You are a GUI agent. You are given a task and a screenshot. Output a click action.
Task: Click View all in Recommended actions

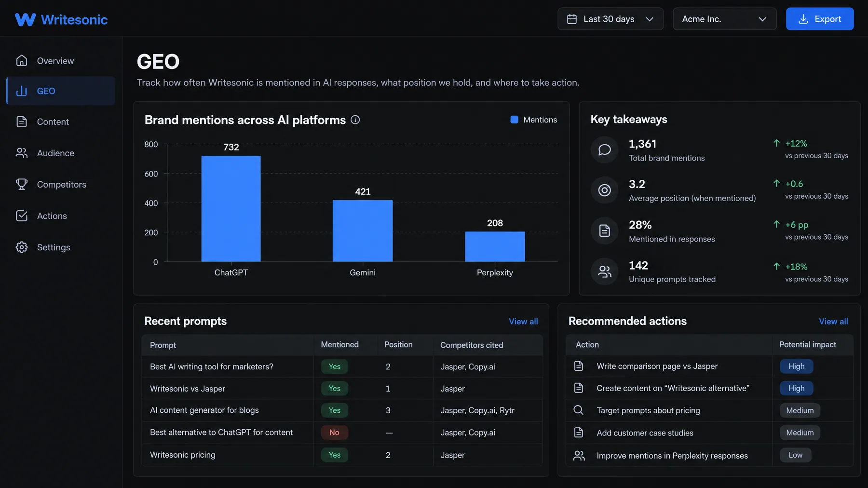(833, 322)
